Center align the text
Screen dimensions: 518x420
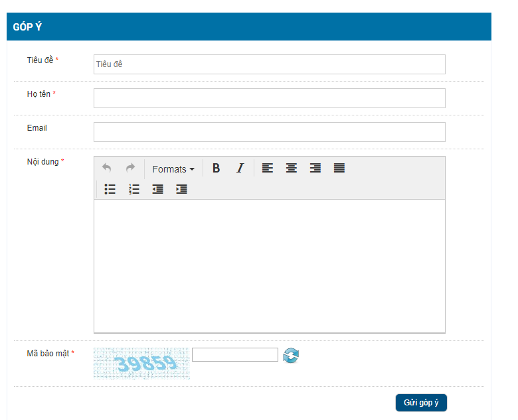291,169
